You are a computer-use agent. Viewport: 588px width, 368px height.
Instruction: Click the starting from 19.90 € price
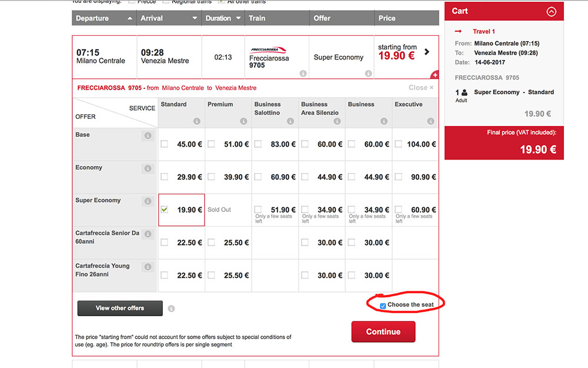(397, 52)
